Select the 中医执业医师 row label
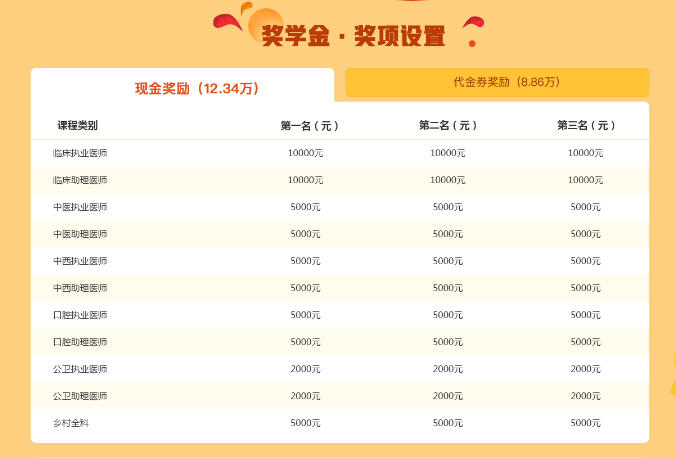Viewport: 676px width, 458px height. coord(80,207)
